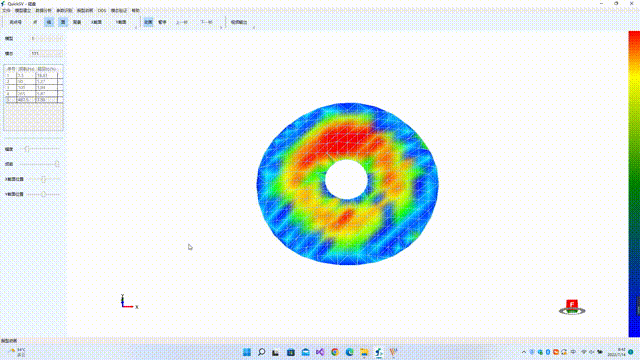Click the 视频输出 (video output) toolbar button

[x=239, y=22]
